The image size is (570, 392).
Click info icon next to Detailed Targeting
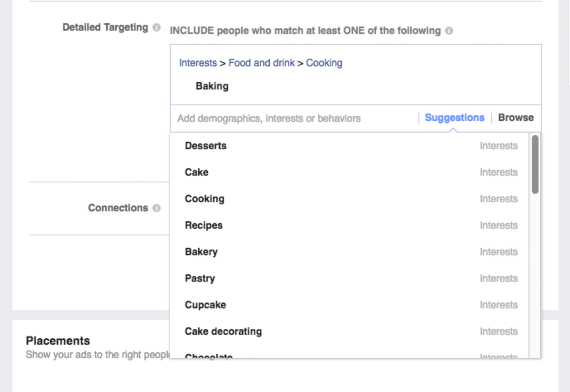pos(157,27)
